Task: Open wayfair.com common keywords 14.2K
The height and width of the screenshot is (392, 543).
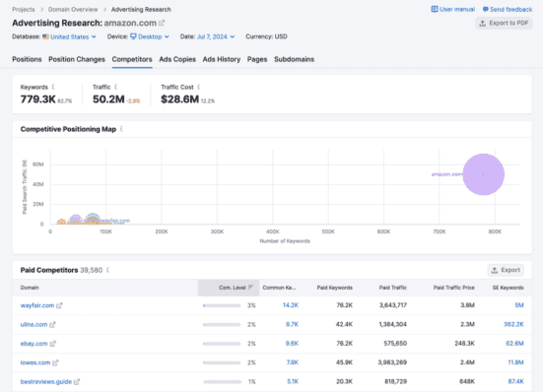Action: point(290,305)
